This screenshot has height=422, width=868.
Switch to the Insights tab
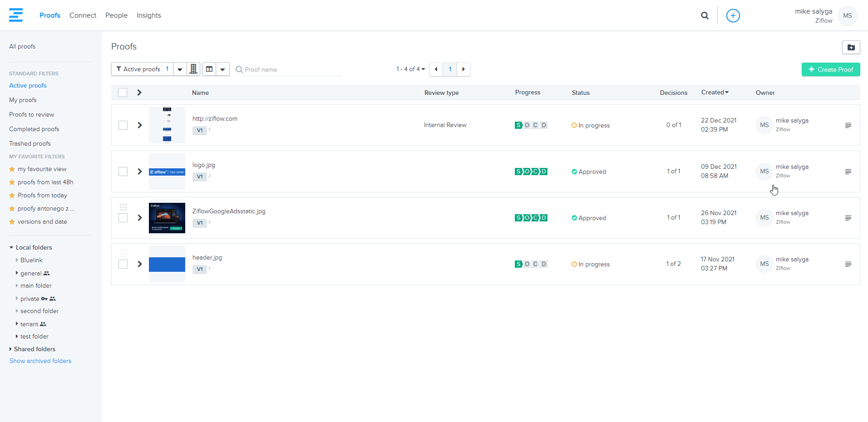pyautogui.click(x=148, y=15)
